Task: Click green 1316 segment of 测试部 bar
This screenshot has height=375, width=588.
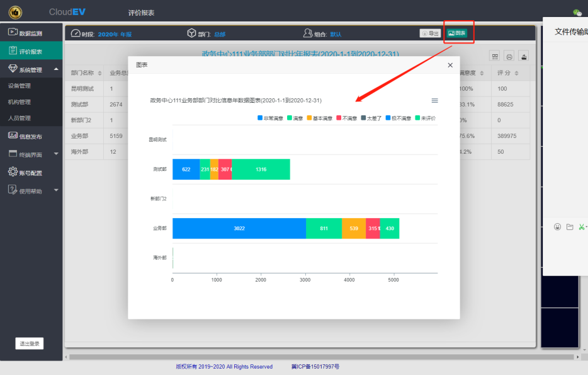Action: click(261, 170)
